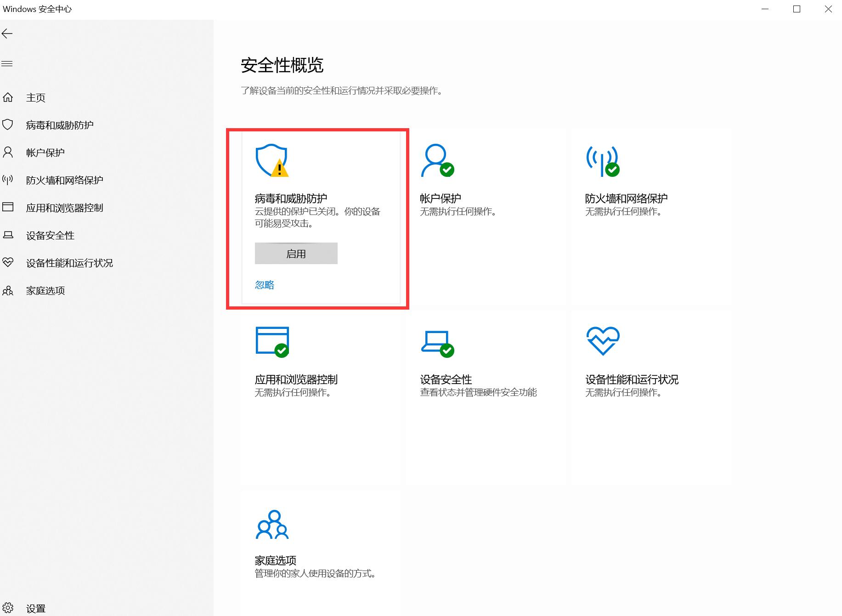Click the shield warning icon tile

tap(272, 161)
